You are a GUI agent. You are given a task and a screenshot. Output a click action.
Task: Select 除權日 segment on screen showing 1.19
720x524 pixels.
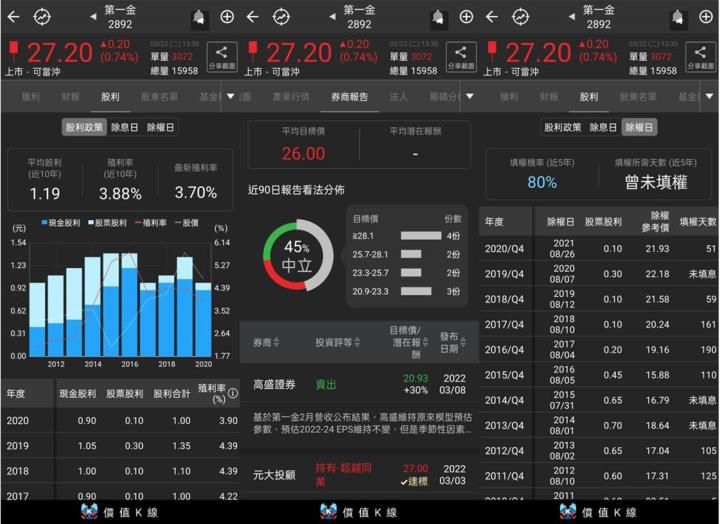click(160, 127)
